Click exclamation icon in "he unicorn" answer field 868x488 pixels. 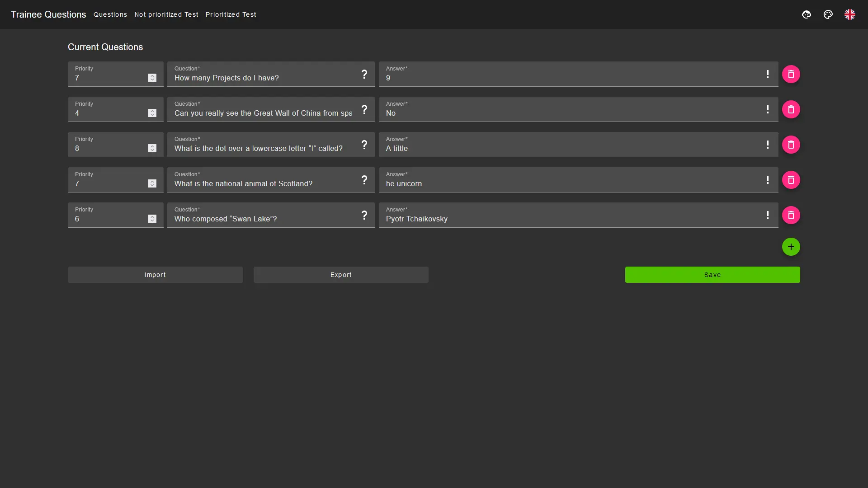(x=767, y=180)
